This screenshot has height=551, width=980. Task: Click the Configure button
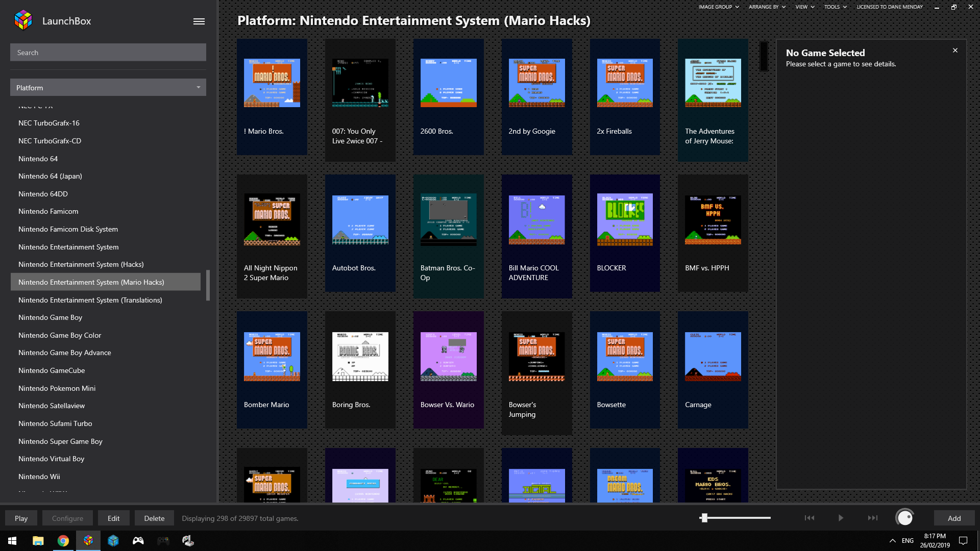67,518
